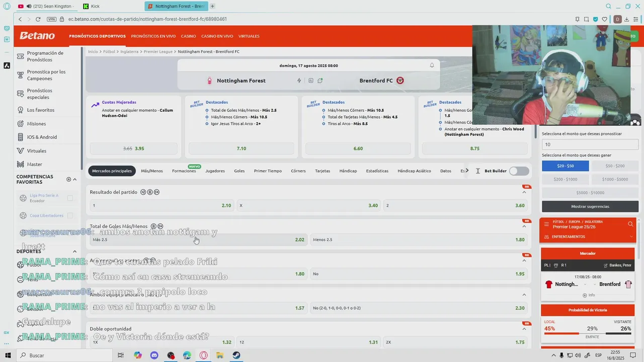The width and height of the screenshot is (644, 362).
Task: Switch to the Córners tab
Action: (298, 171)
